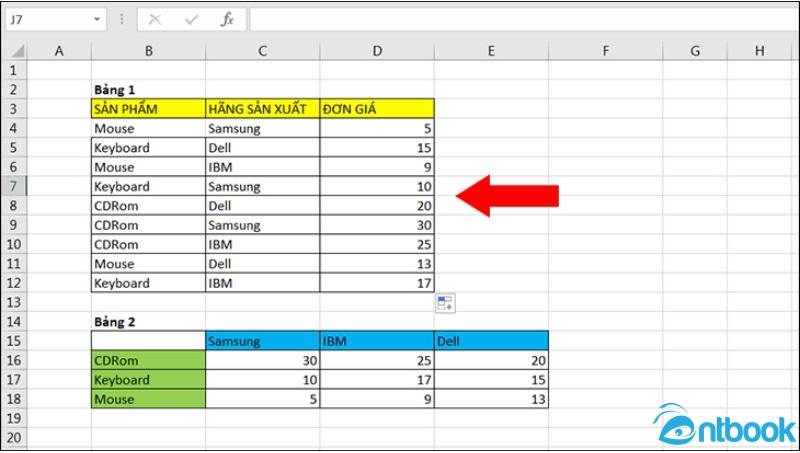800x453 pixels.
Task: Select the Dell cell in row 5
Action: [x=263, y=147]
